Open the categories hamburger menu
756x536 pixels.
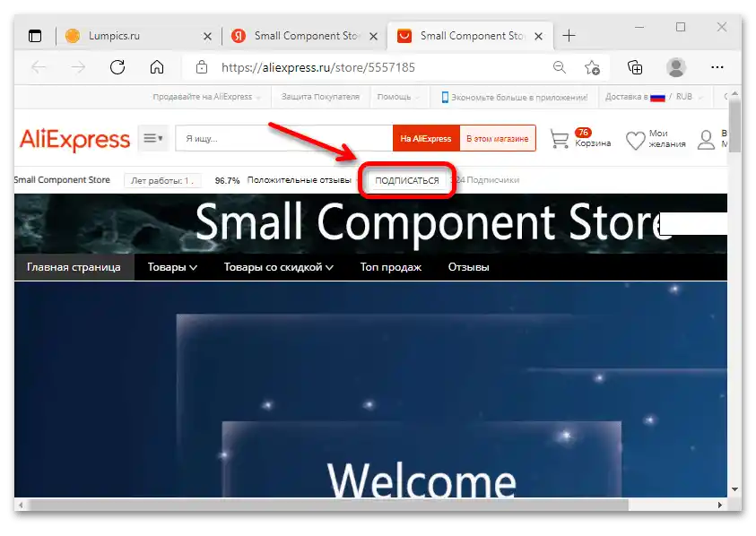(x=152, y=138)
